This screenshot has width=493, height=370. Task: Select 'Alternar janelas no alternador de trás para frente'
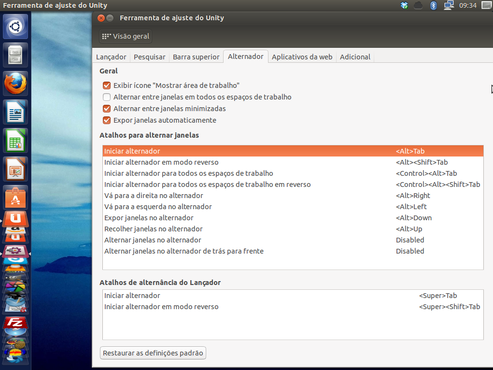coord(293,251)
